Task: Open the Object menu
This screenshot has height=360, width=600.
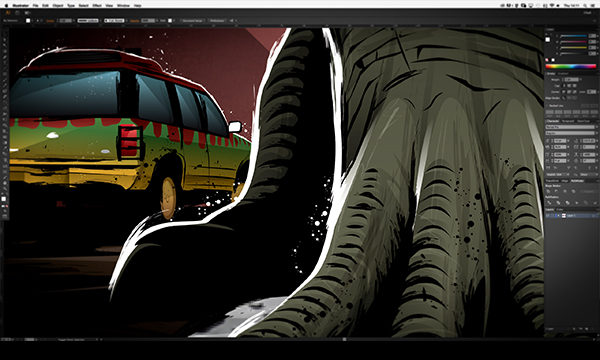Action: click(58, 6)
